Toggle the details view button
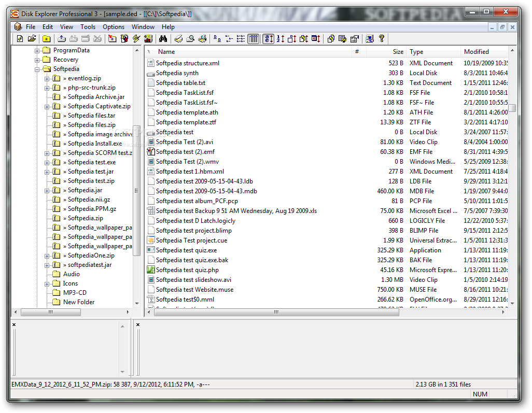The image size is (532, 413). tap(253, 39)
